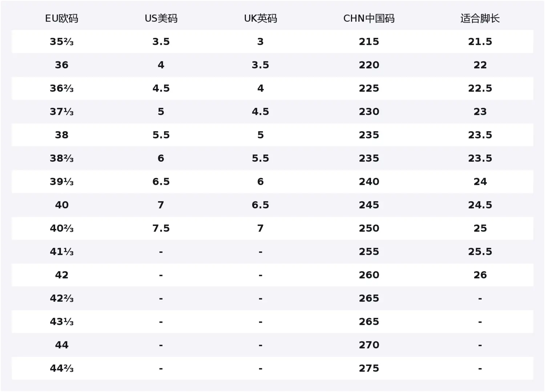Click the CHN中国码 column header
This screenshot has width=545, height=392.
369,19
